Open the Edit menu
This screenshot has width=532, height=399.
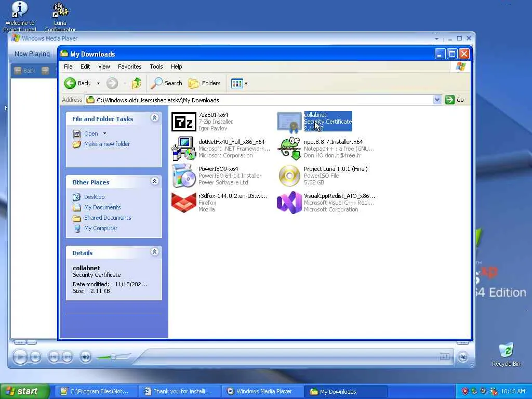point(85,66)
